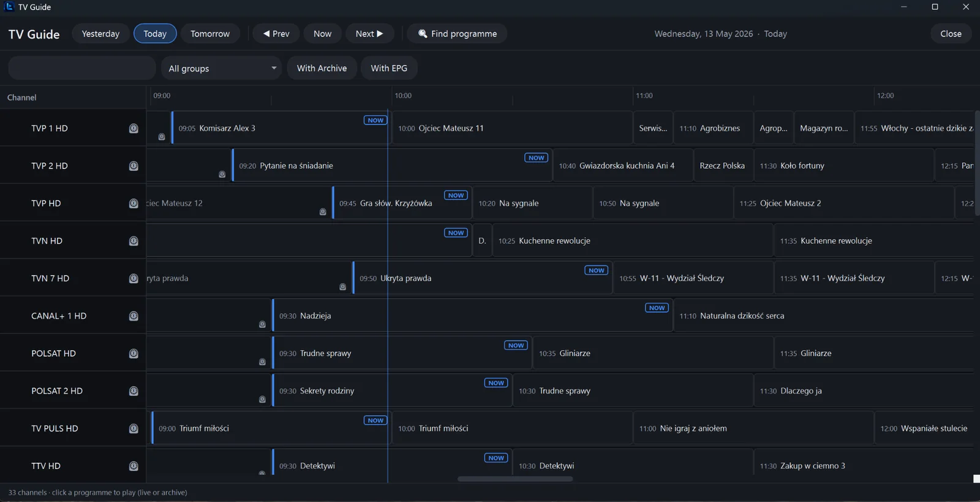Click the archive clock icon beside TVN 7 HD
The width and height of the screenshot is (980, 502).
134,278
